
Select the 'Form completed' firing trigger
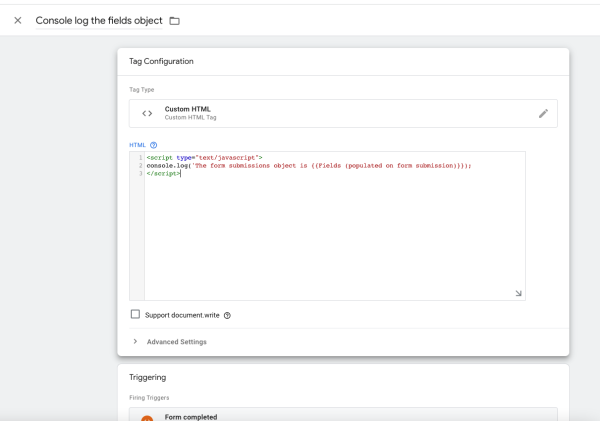[343, 415]
